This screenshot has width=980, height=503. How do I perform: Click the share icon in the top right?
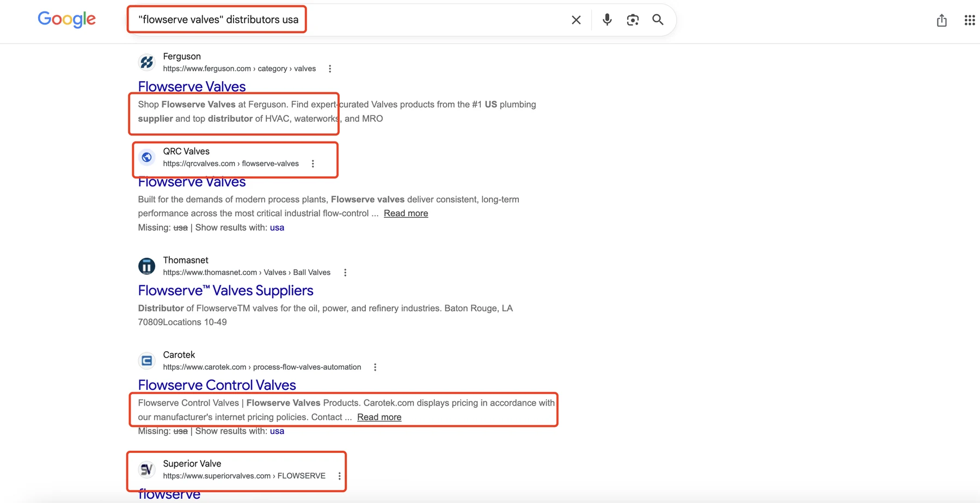942,20
